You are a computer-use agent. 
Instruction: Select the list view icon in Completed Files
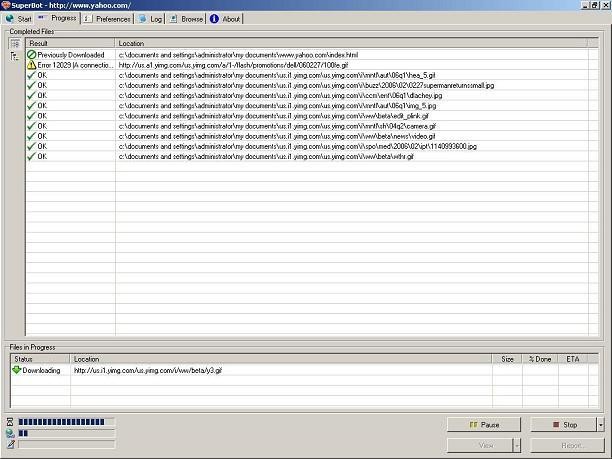pyautogui.click(x=15, y=43)
